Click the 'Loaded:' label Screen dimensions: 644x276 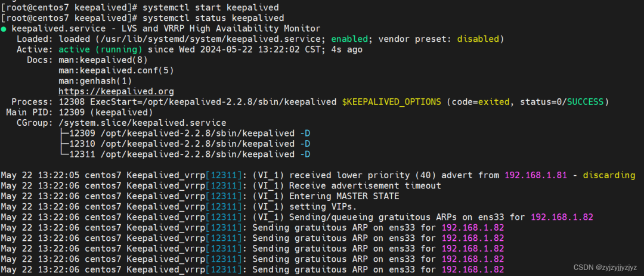point(35,39)
